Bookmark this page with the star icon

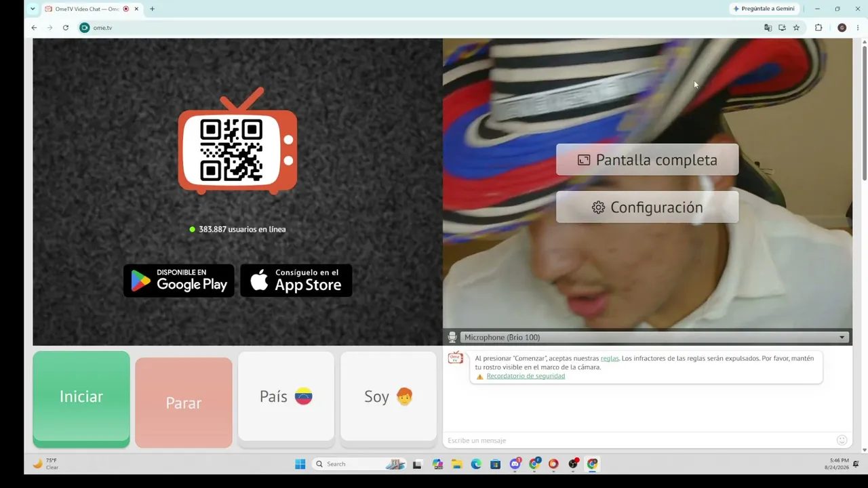[796, 28]
